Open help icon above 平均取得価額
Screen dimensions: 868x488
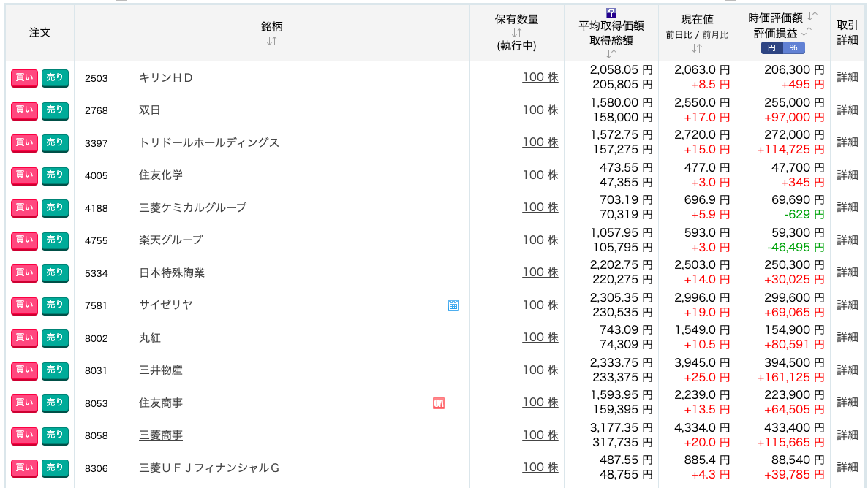pos(611,13)
